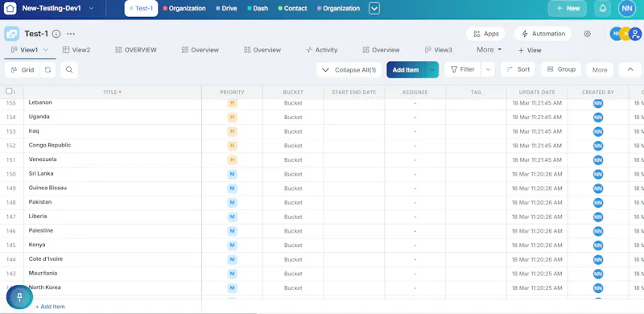The height and width of the screenshot is (314, 644).
Task: Click High priority badge for Lebanon
Action: (x=232, y=103)
